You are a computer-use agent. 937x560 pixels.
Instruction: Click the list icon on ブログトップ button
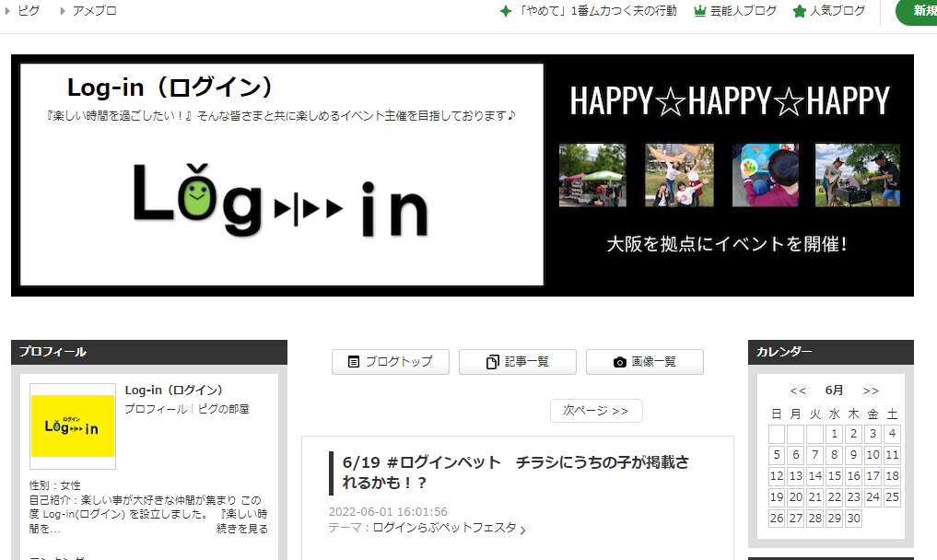354,362
